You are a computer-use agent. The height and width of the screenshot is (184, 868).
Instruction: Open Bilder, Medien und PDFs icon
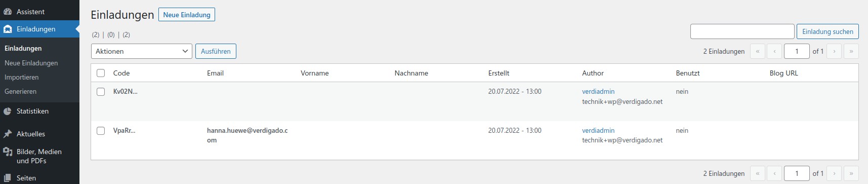click(x=8, y=152)
